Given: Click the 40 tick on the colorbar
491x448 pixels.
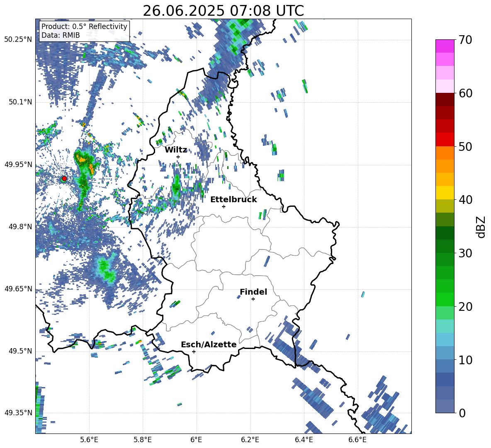Looking at the screenshot, I should [x=465, y=200].
